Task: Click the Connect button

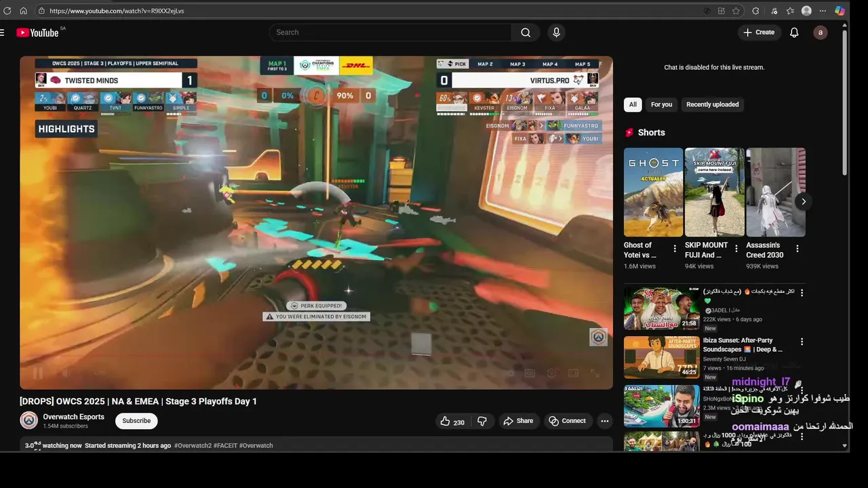Action: 568,421
